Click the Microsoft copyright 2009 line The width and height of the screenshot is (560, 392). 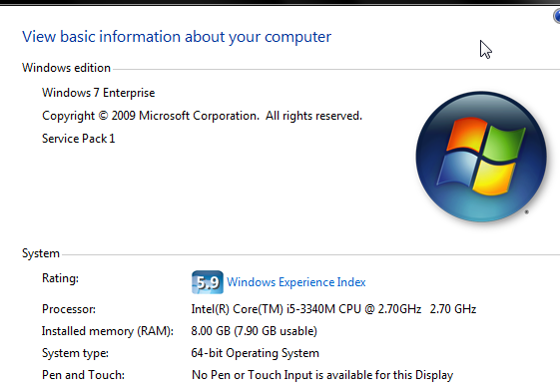(x=203, y=116)
